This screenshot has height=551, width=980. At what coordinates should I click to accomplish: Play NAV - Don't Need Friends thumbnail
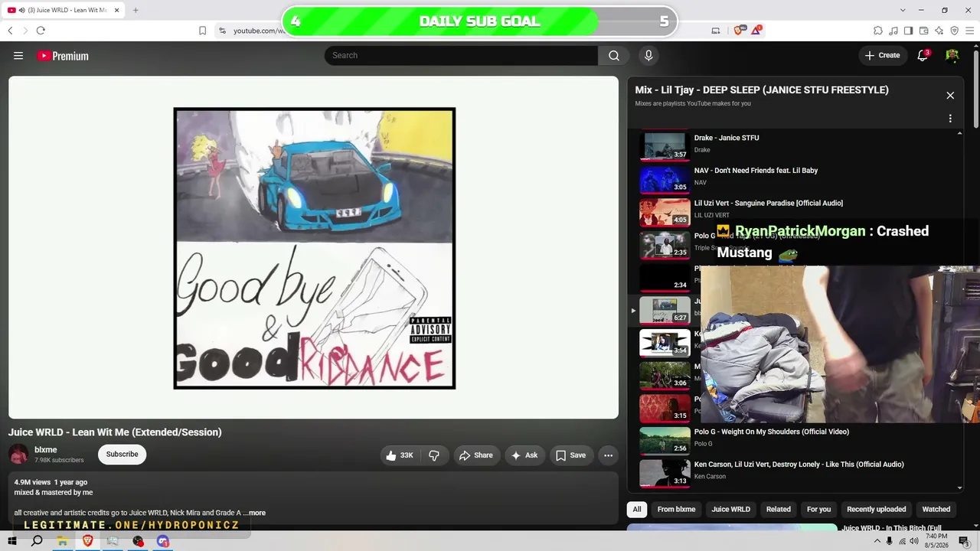pyautogui.click(x=665, y=179)
